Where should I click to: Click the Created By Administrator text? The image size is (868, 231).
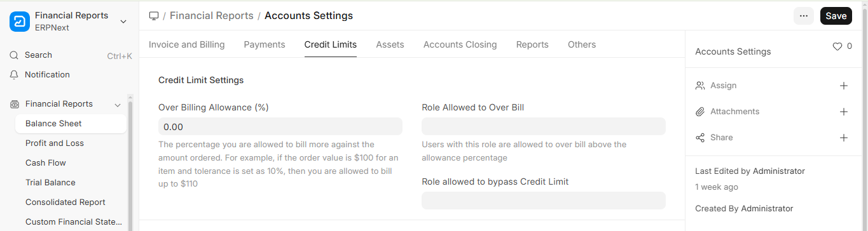pos(744,209)
